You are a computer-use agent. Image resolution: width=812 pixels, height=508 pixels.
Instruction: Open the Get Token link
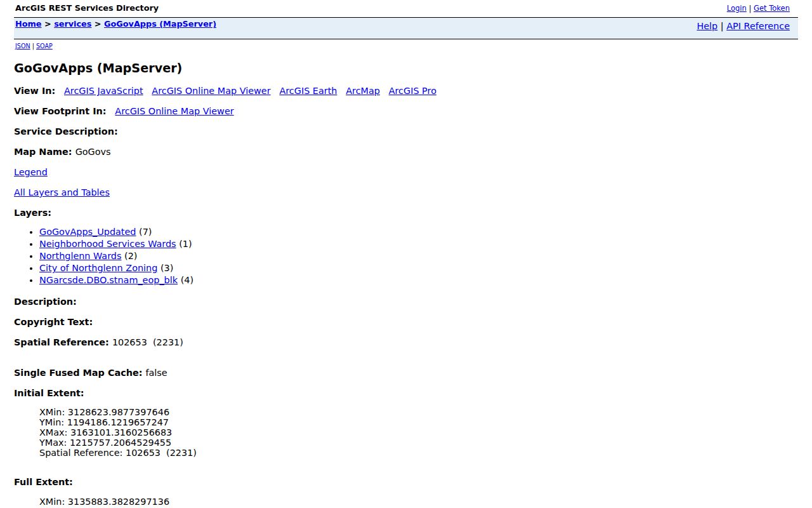click(x=771, y=8)
